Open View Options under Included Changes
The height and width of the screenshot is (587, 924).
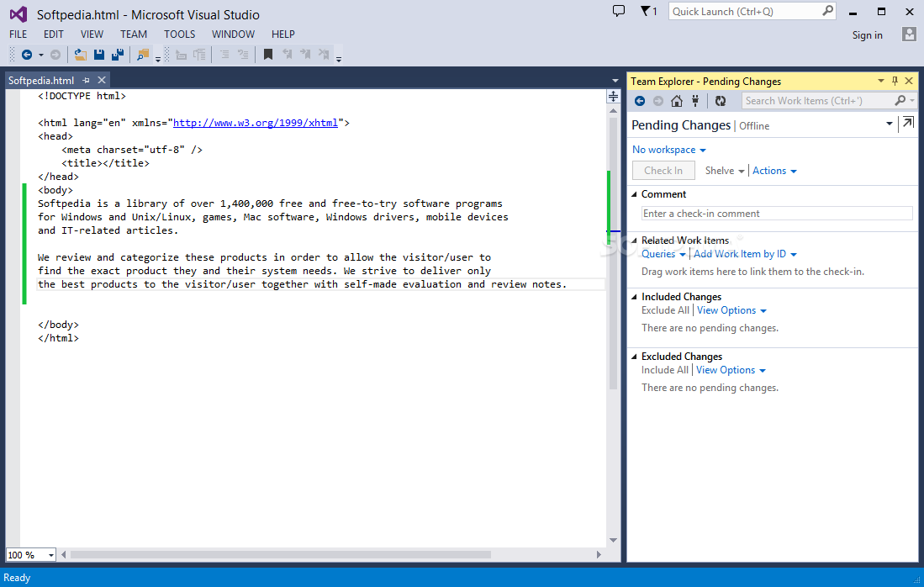[x=731, y=310]
